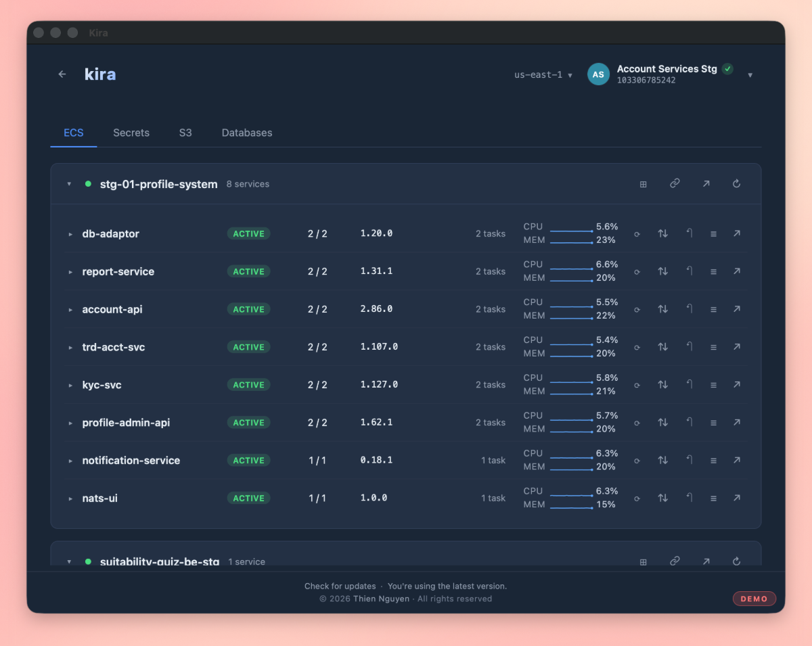This screenshot has width=812, height=646.
Task: Switch to the Databases tab
Action: click(247, 133)
